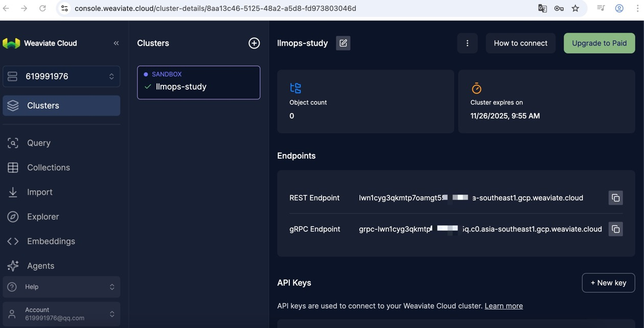Click the gRPC Endpoint label
This screenshot has height=328, width=644.
click(315, 229)
